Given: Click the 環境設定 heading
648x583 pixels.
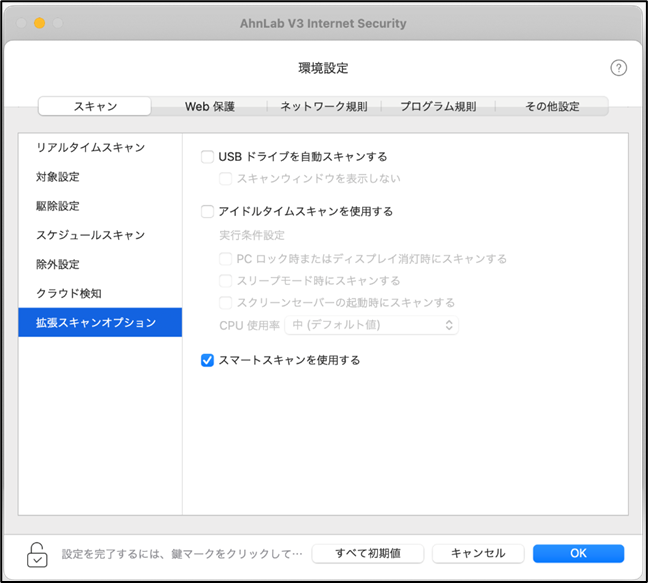Looking at the screenshot, I should (323, 68).
